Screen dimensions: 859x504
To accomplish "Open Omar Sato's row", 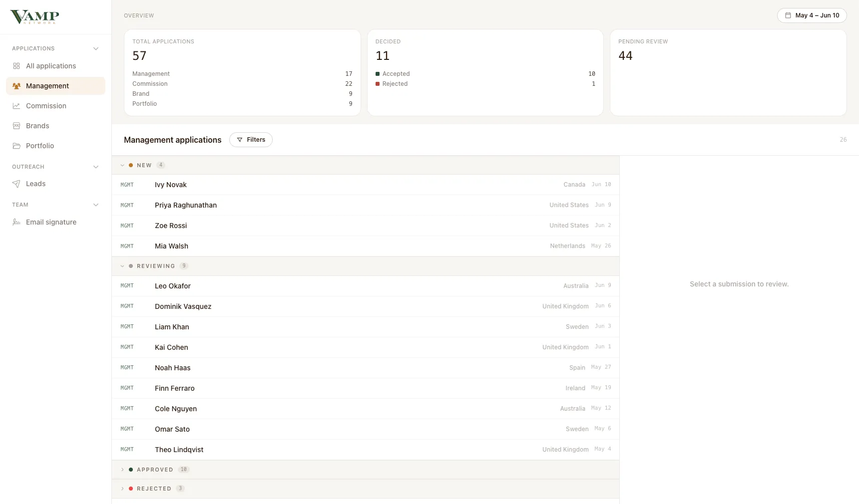I will (366, 429).
